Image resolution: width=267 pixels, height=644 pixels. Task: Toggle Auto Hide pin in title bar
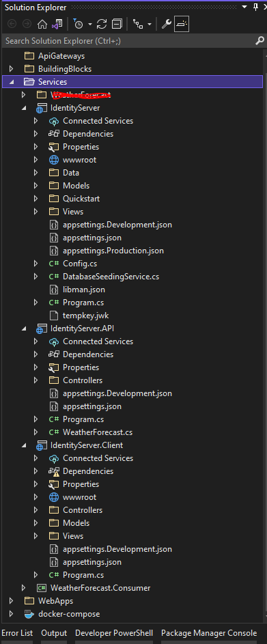point(255,7)
